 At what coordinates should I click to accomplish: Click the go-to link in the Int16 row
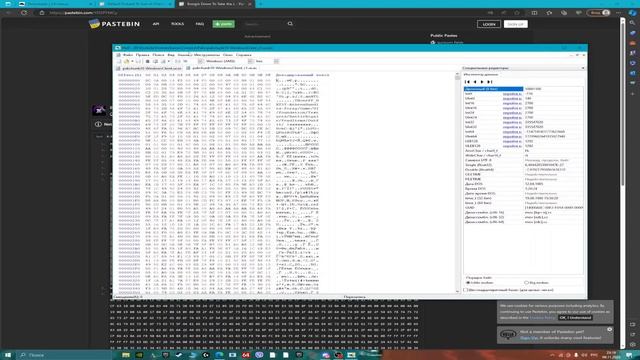512,103
